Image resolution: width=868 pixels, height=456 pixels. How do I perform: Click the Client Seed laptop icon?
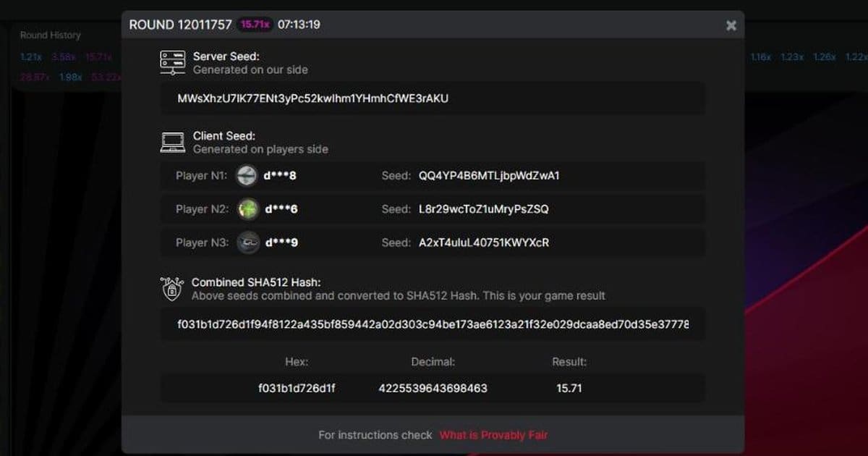point(172,142)
